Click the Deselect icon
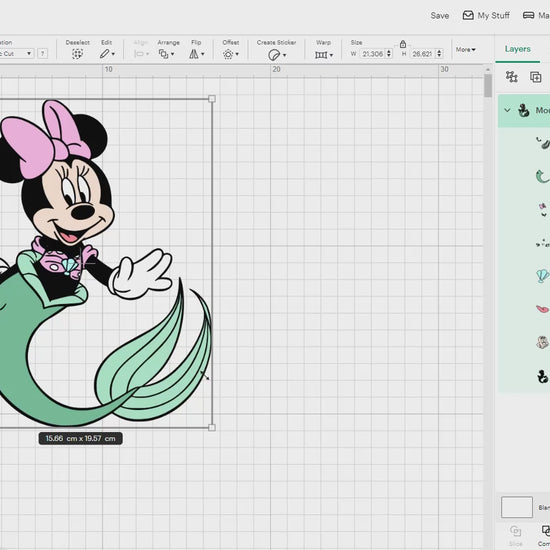The image size is (550, 550). [78, 54]
